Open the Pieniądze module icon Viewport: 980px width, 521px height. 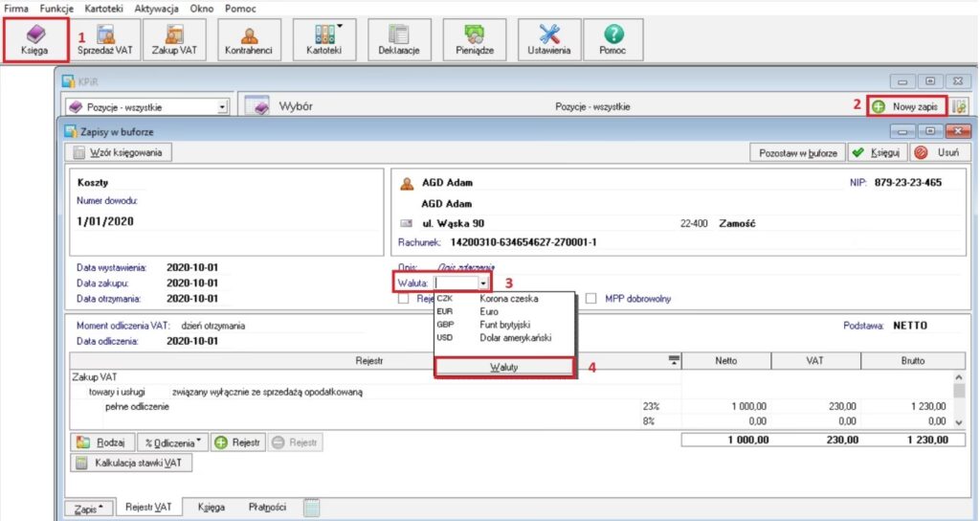[473, 38]
